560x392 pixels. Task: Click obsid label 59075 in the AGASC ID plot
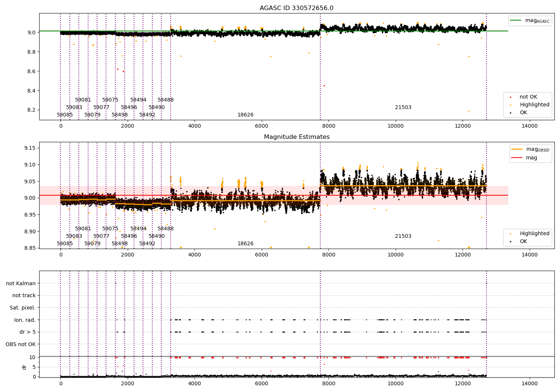tap(111, 100)
